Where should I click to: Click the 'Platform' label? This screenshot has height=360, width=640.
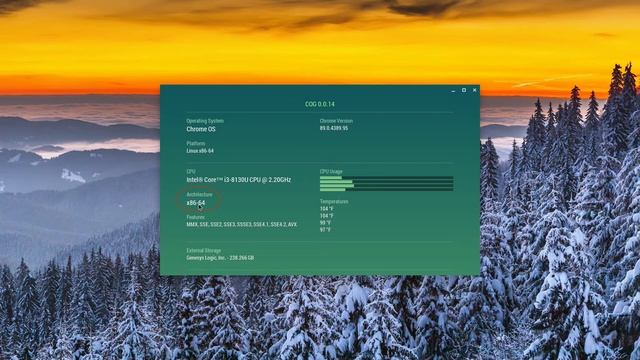(x=196, y=144)
